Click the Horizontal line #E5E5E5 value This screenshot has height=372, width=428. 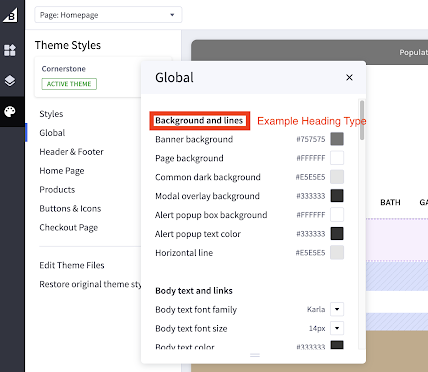[x=310, y=253]
